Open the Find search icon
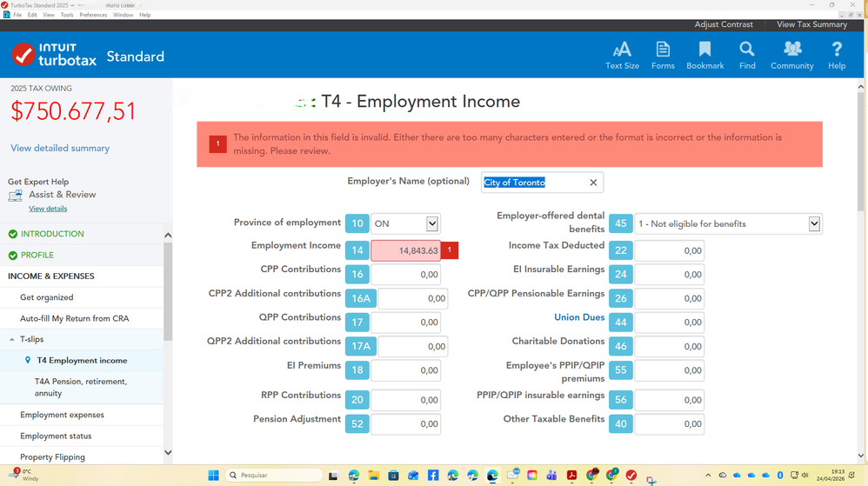This screenshot has width=868, height=486. (747, 55)
